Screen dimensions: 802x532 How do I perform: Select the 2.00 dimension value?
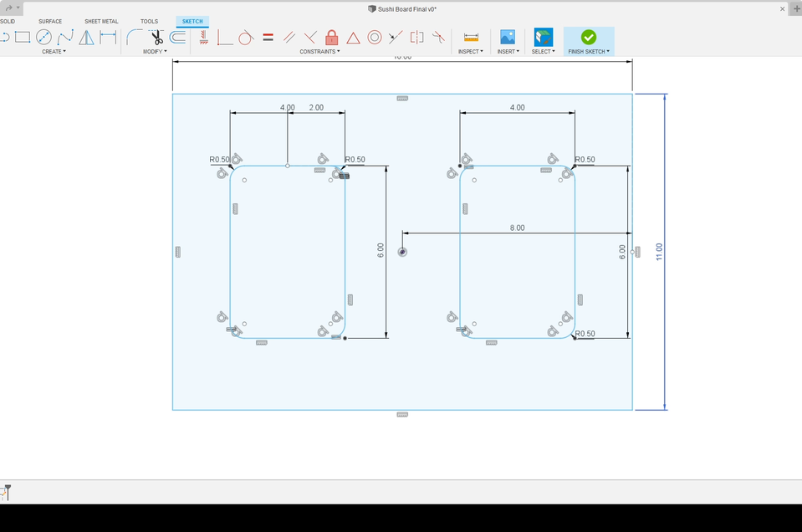coord(316,107)
